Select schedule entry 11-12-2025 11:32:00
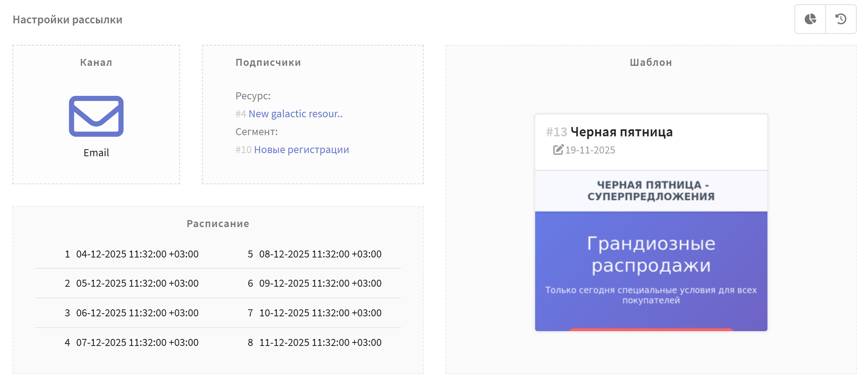 [320, 342]
